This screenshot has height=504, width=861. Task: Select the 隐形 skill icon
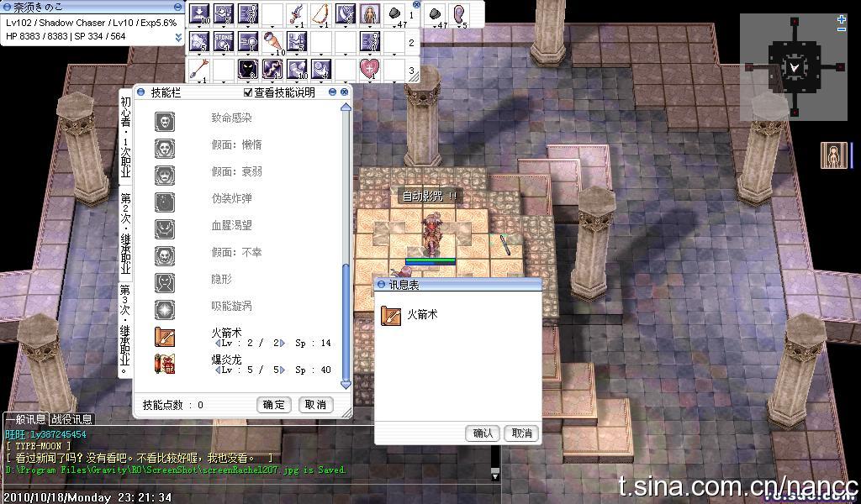[165, 282]
